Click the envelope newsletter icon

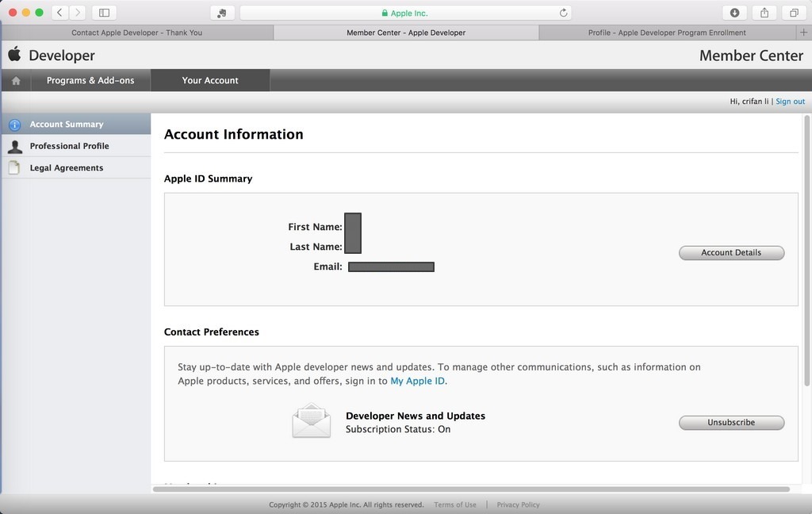pyautogui.click(x=311, y=421)
